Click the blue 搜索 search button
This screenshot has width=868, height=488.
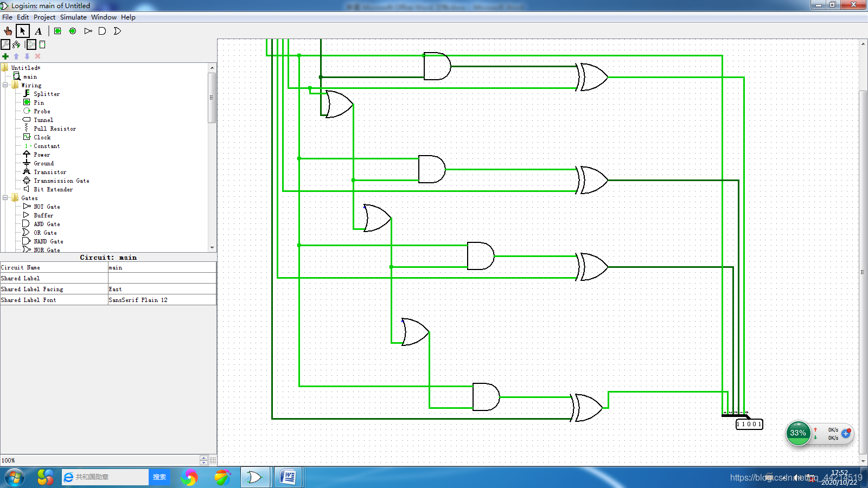pyautogui.click(x=159, y=477)
